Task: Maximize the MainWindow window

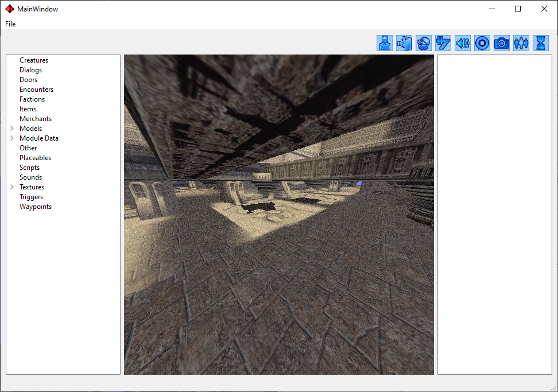Action: (x=518, y=9)
